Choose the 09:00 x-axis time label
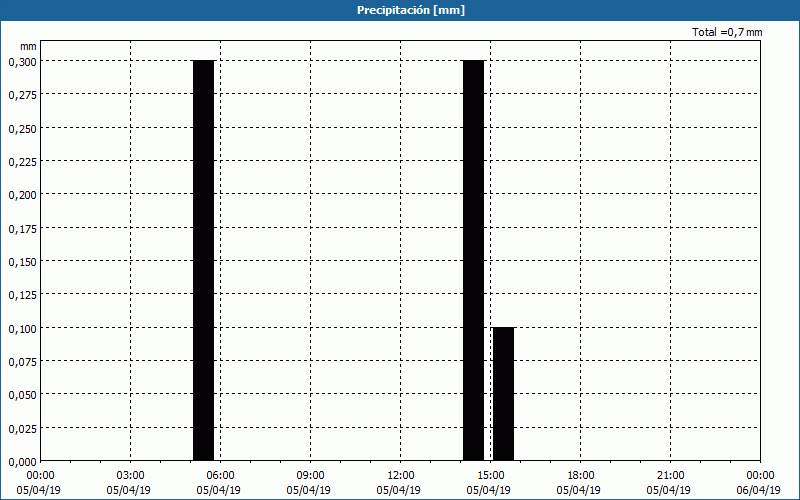The width and height of the screenshot is (800, 500). click(x=310, y=476)
